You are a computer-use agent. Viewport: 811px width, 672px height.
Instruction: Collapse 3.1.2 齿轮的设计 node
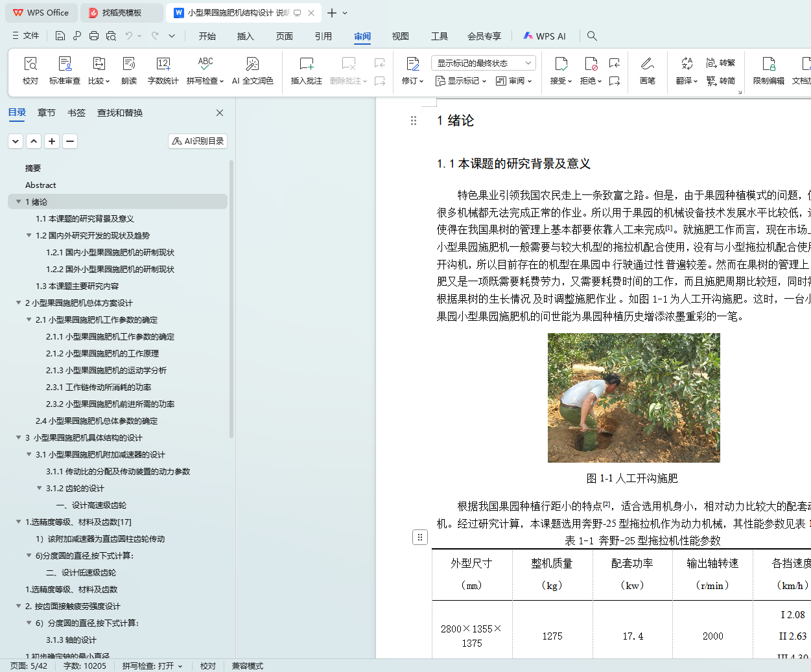40,488
